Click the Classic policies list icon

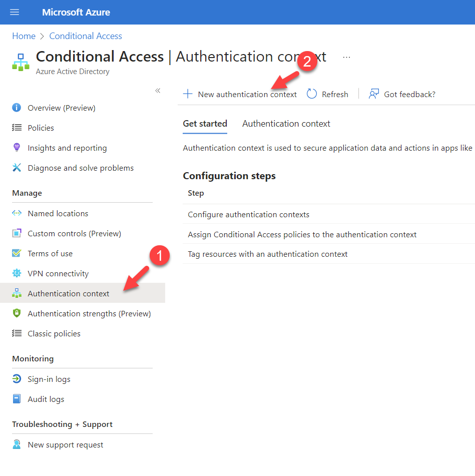(17, 333)
